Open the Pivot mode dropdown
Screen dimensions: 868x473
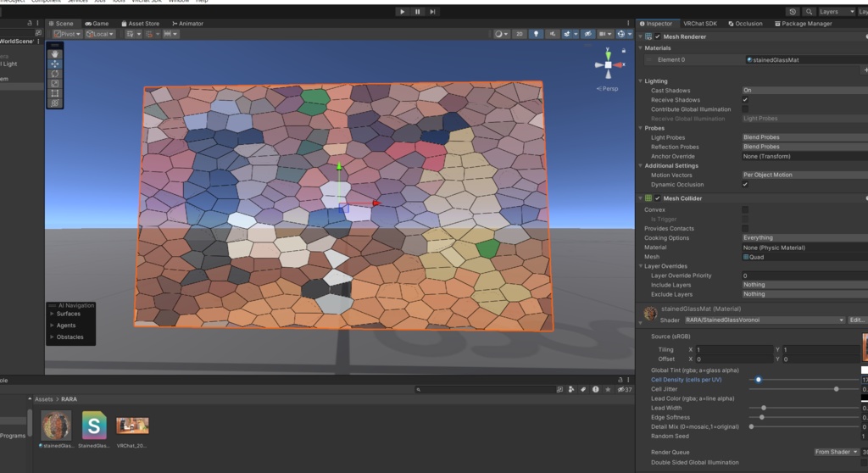pos(68,34)
